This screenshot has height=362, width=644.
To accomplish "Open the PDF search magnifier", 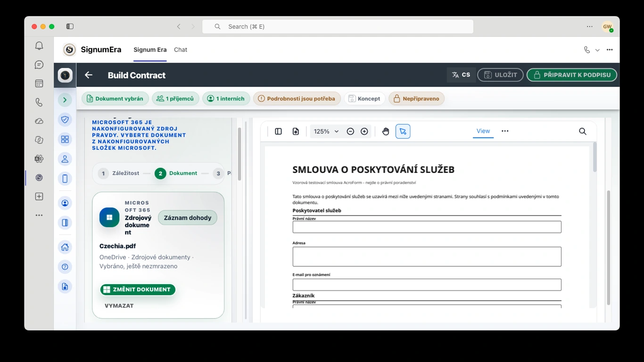I will click(x=583, y=132).
